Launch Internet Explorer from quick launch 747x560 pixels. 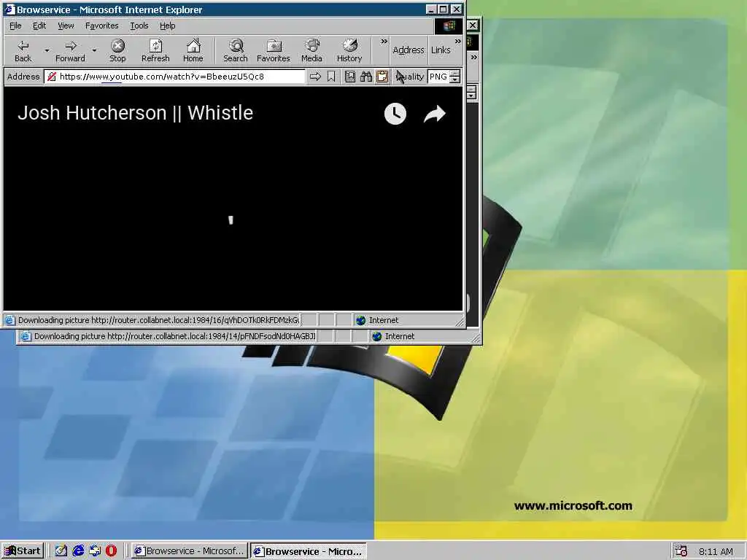[78, 551]
